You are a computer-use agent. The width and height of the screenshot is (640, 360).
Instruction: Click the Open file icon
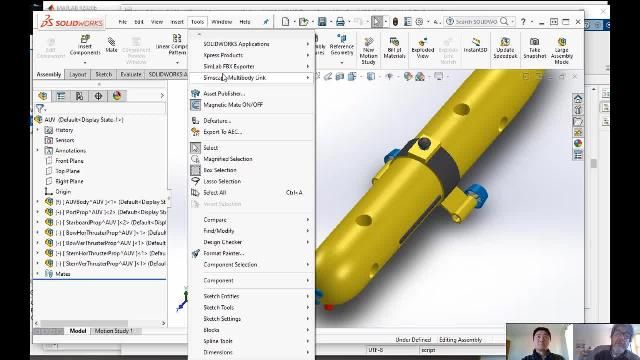303,22
